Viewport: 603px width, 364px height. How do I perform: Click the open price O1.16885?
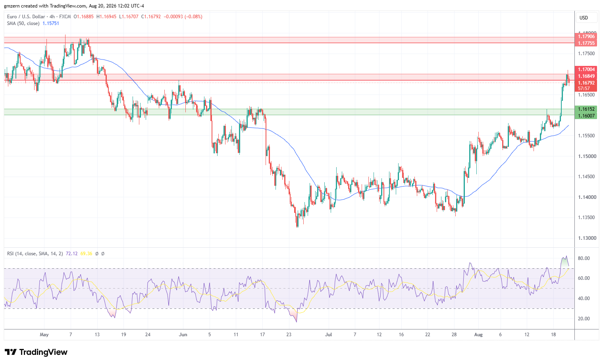coord(84,17)
